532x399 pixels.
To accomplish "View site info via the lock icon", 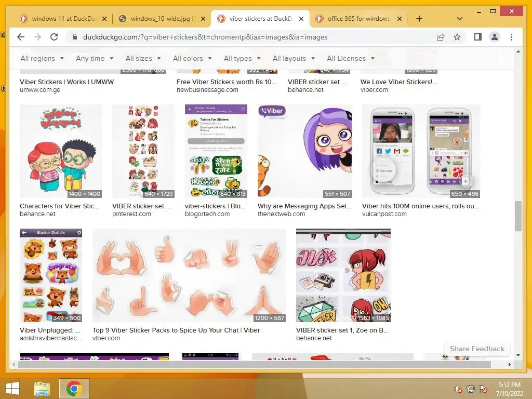I will 75,37.
